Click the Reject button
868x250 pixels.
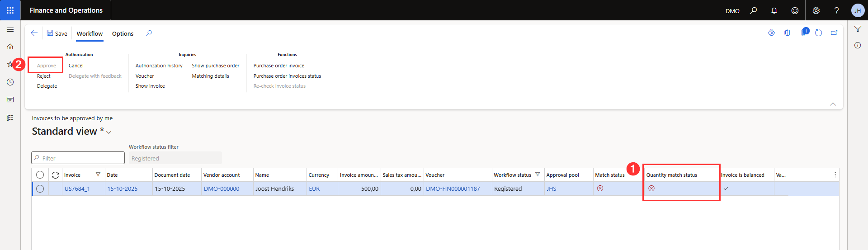pos(44,76)
